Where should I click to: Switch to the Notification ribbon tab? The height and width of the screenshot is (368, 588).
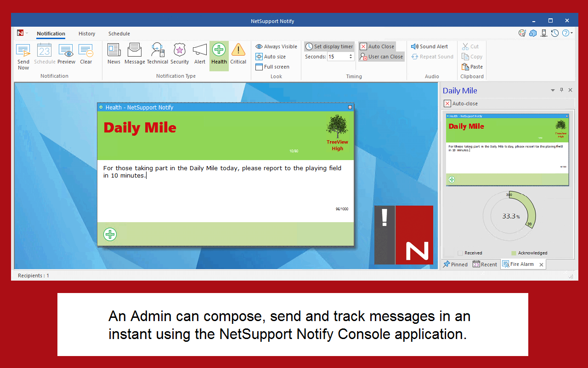51,34
